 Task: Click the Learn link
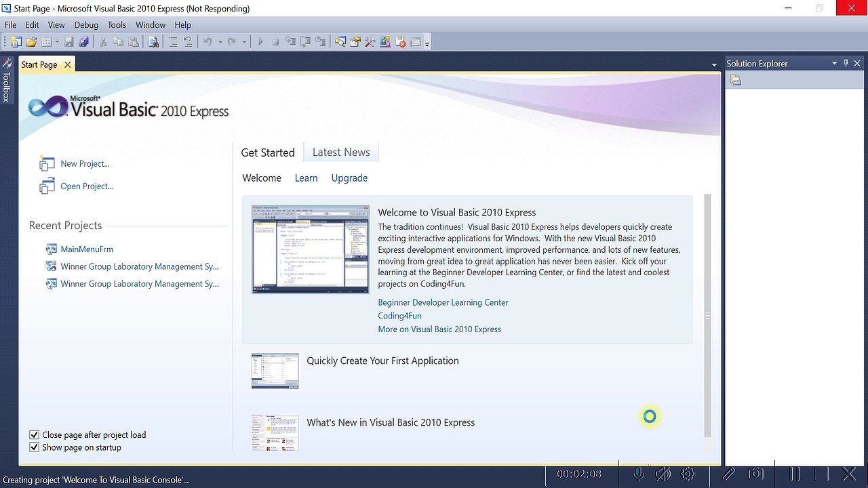[x=306, y=178]
